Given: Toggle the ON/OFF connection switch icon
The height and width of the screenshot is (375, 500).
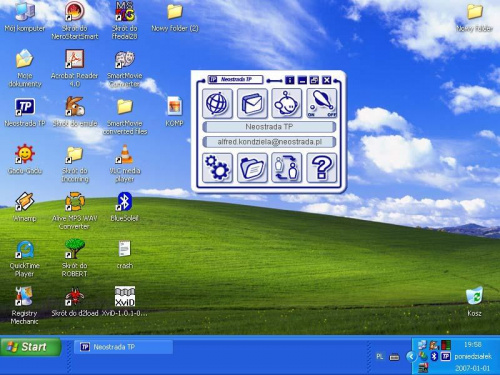Looking at the screenshot, I should (x=321, y=103).
